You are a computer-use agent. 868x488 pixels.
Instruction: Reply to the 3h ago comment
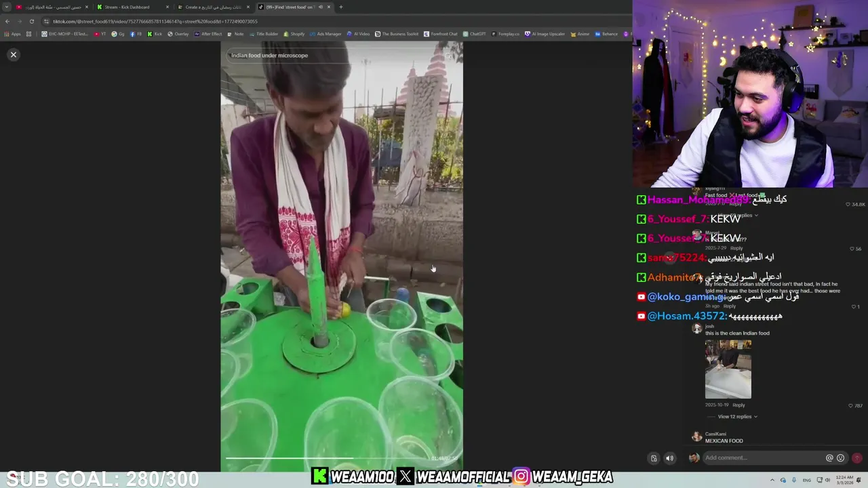point(730,306)
